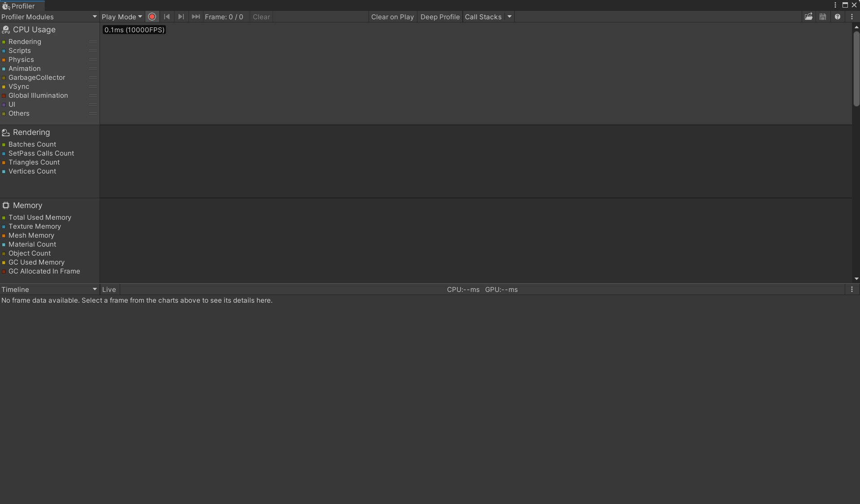Toggle Clear on Play option
This screenshot has height=504, width=860.
392,17
